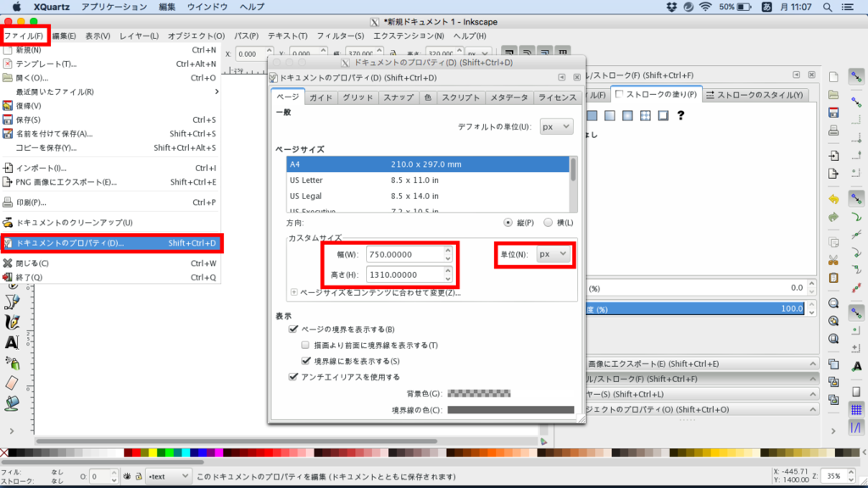The width and height of the screenshot is (868, 488).
Task: Open the 単位(N) px dropdown
Action: click(x=553, y=254)
